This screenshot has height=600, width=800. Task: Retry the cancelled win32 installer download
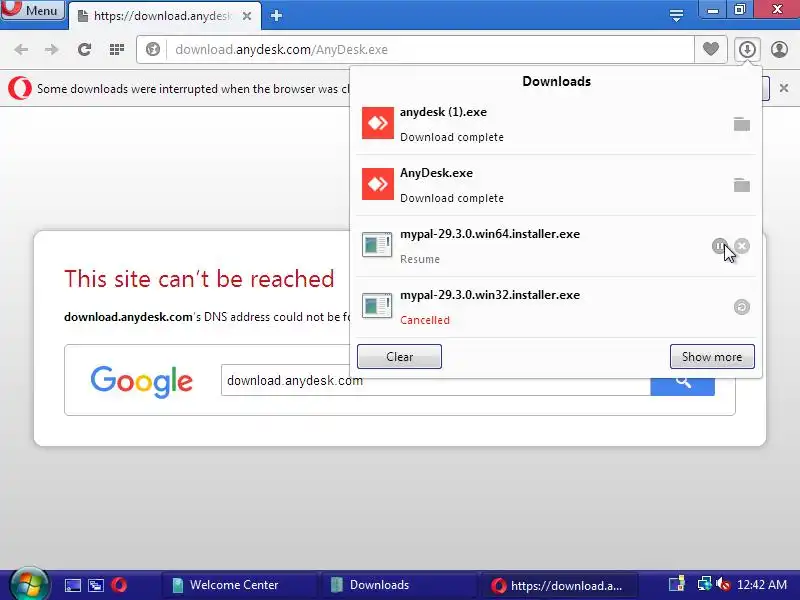coord(741,307)
